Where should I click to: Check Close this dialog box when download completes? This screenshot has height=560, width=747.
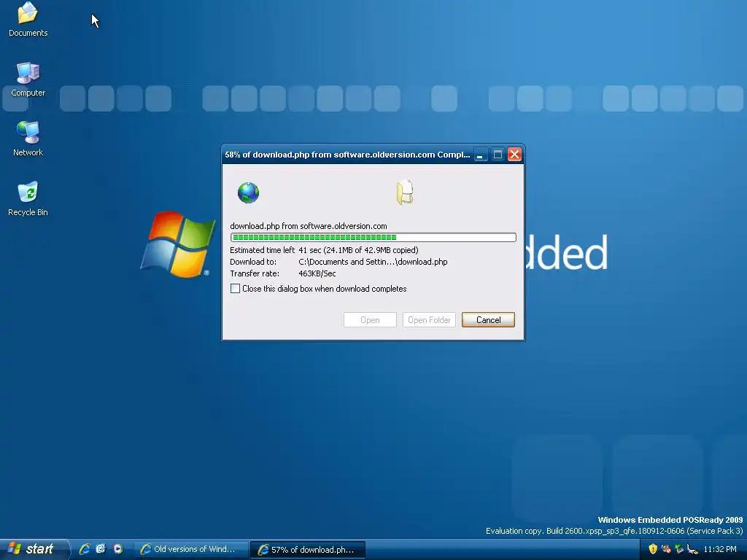[x=236, y=289]
